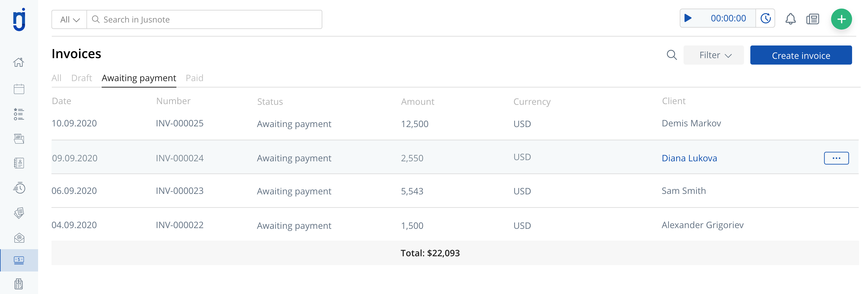Open more options for INV-000024 row
Image resolution: width=868 pixels, height=294 pixels.
(836, 158)
